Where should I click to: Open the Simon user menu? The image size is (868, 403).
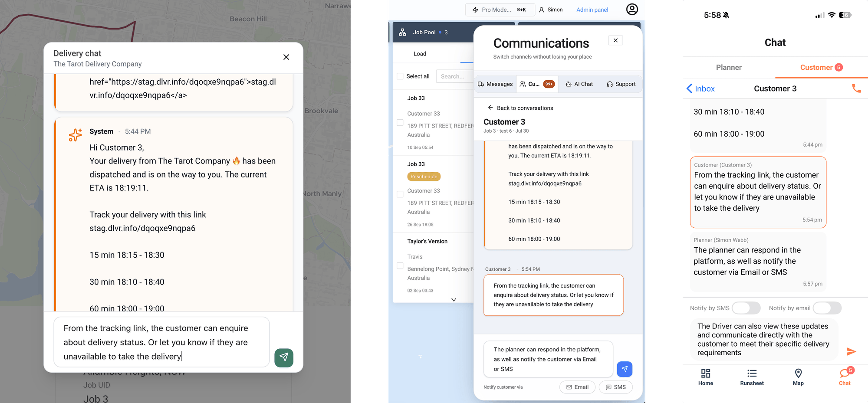tap(550, 10)
